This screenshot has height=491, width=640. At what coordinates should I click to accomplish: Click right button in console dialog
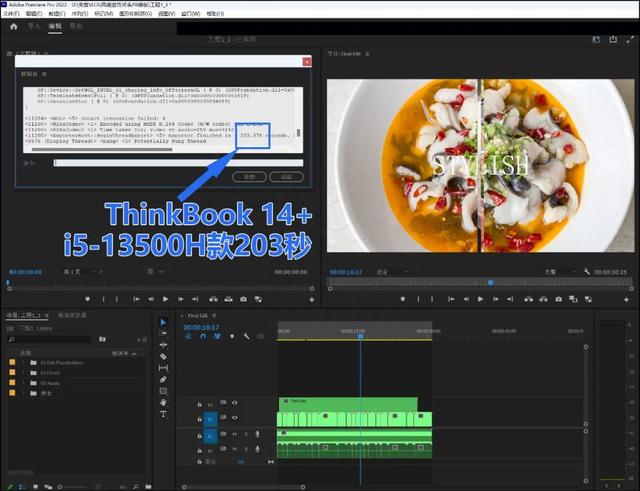(287, 177)
